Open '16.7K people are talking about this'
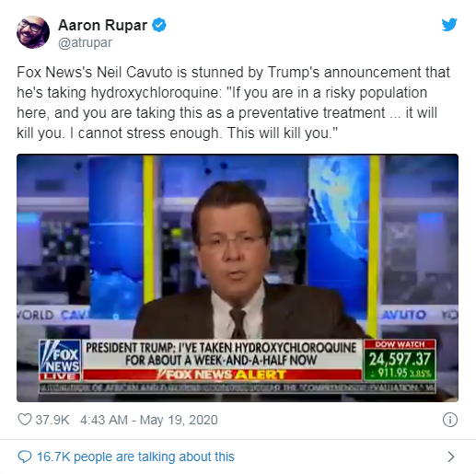 (135, 457)
